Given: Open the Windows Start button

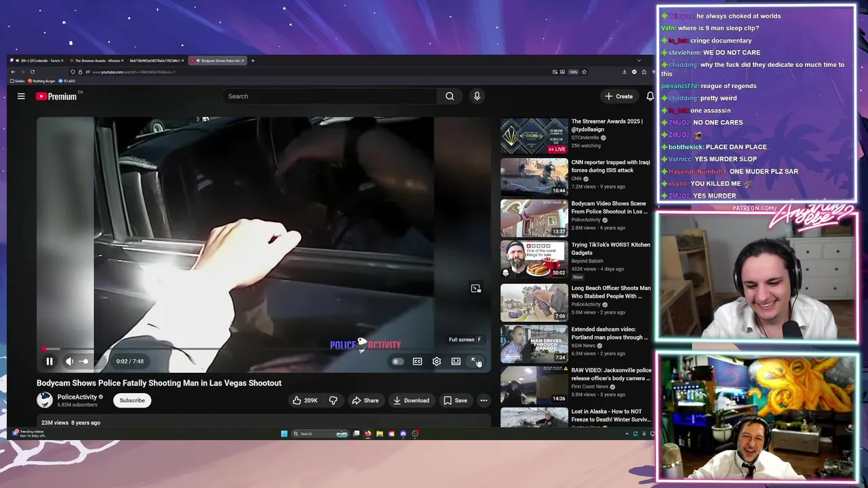Looking at the screenshot, I should pyautogui.click(x=284, y=434).
